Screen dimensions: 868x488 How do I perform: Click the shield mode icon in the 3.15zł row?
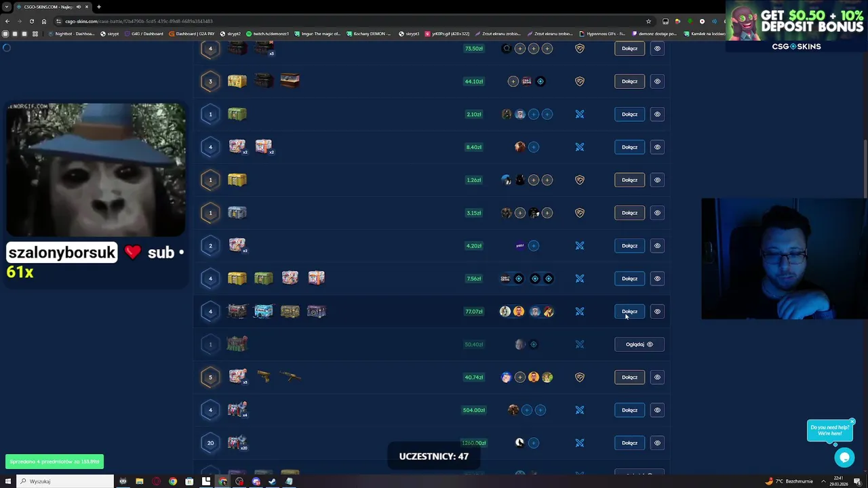(580, 213)
